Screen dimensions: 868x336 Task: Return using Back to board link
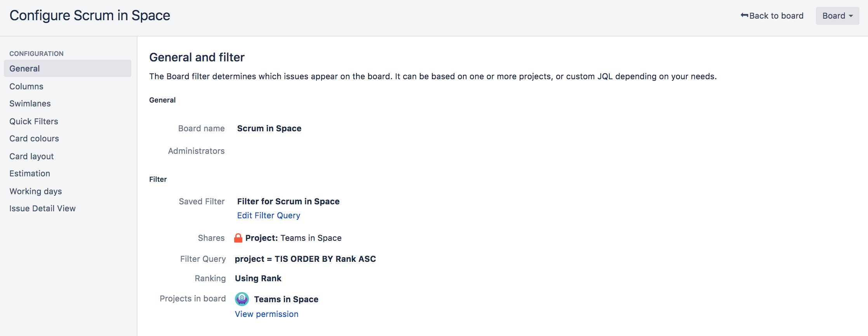point(776,16)
